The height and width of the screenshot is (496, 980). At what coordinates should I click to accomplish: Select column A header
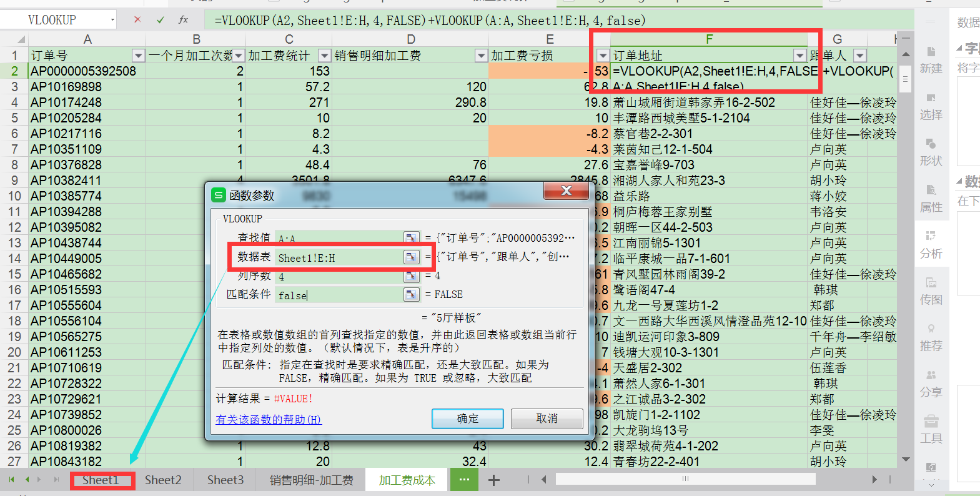coord(87,39)
